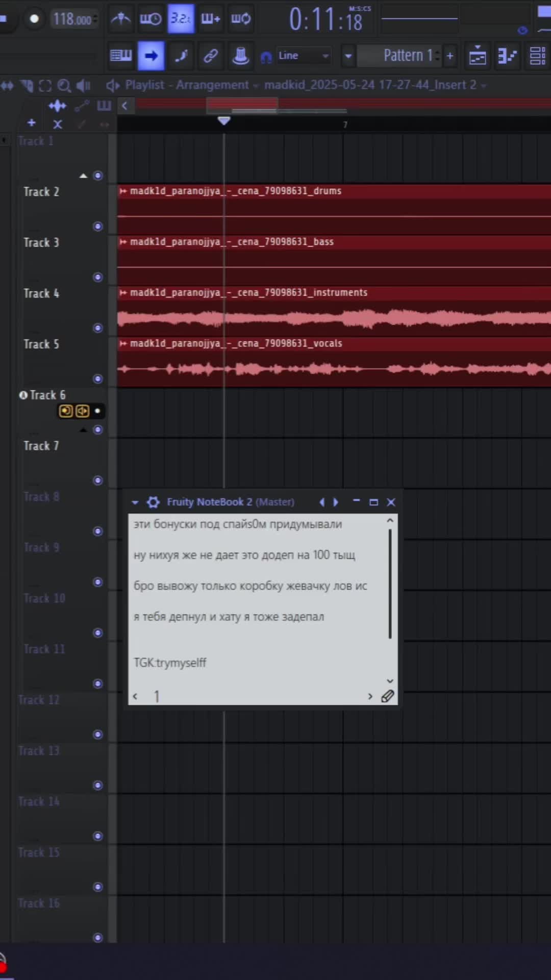Toggle the overdub icon next to countdown

coord(211,19)
